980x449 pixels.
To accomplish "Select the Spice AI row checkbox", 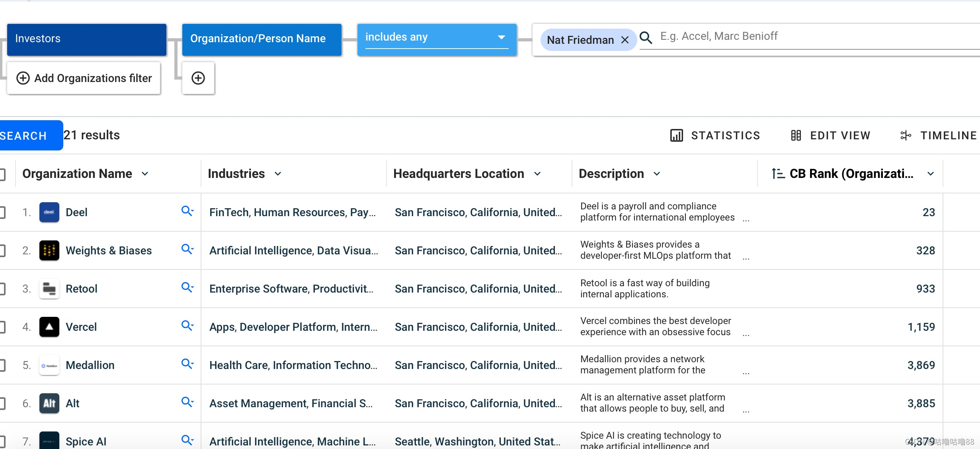I will pyautogui.click(x=2, y=442).
